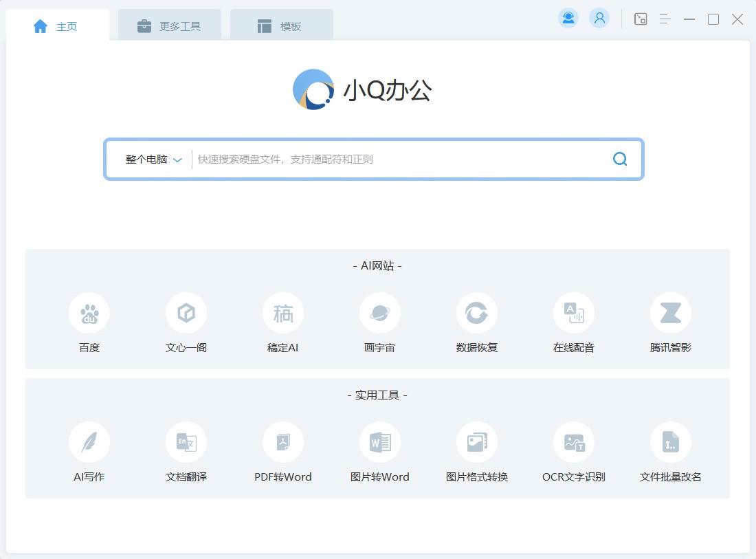Click the file search input field

tap(399, 160)
